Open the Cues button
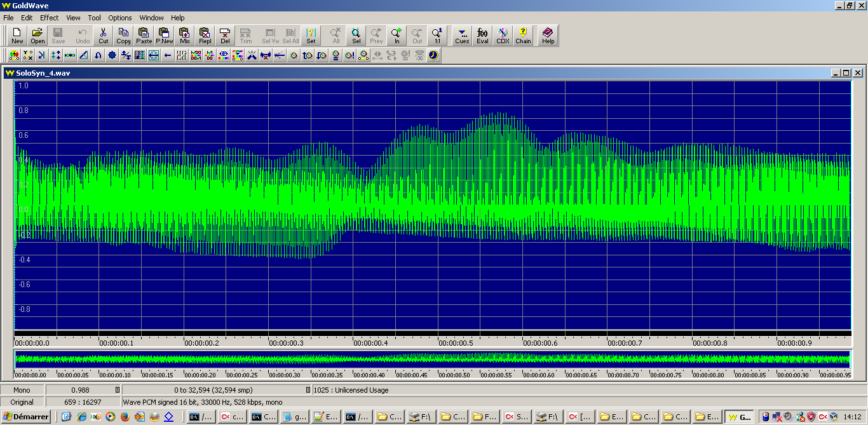This screenshot has width=868, height=425. point(462,36)
